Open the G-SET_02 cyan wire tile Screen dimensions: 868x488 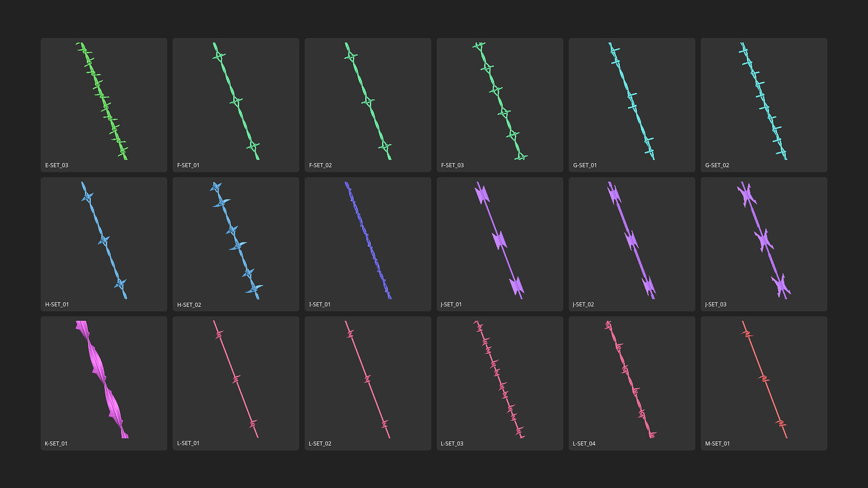tap(764, 105)
